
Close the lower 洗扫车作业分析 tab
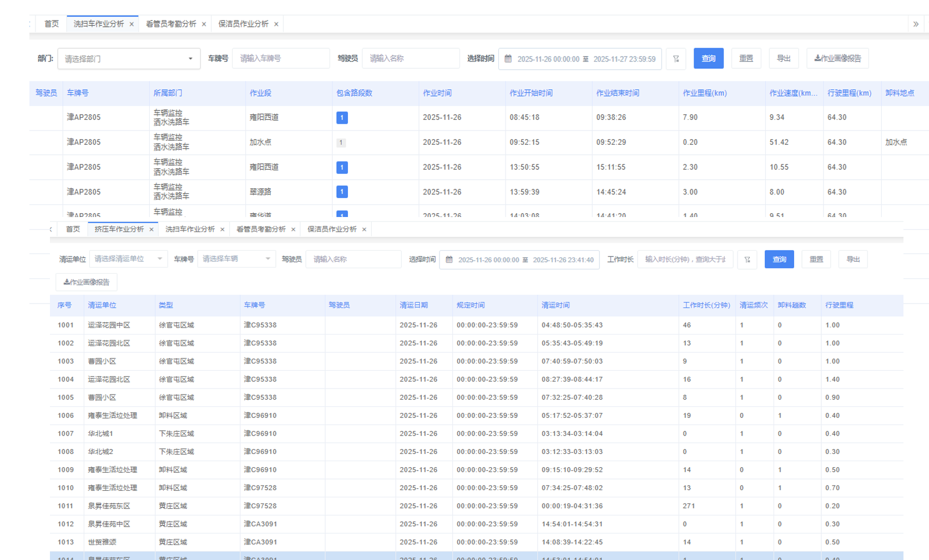[222, 229]
